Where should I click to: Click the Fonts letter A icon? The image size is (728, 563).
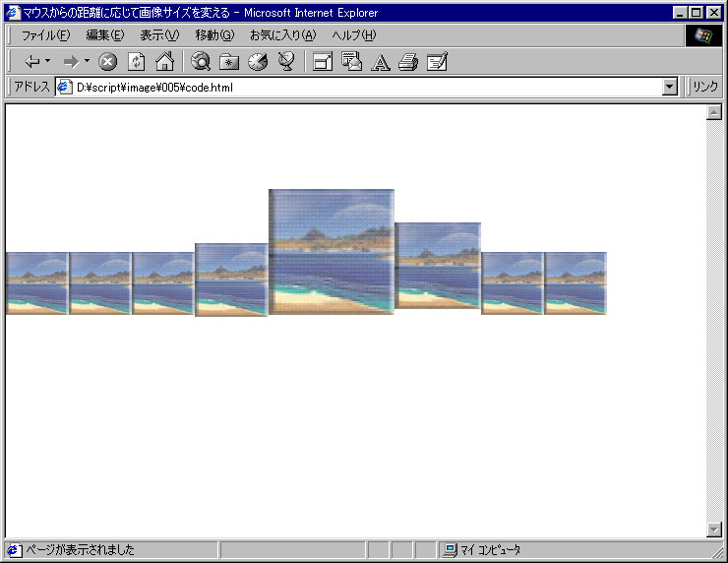381,62
